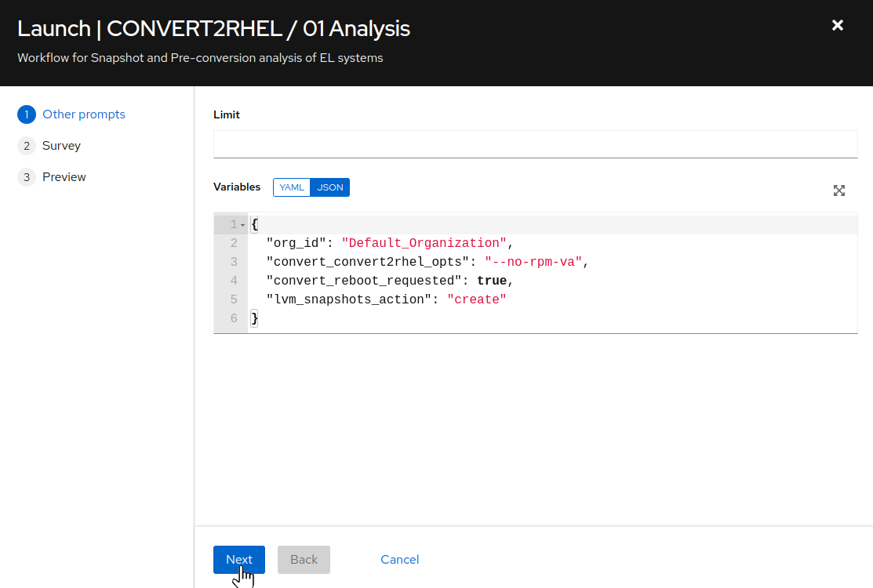Screen dimensions: 873x588
Task: Click the "Default_Organization" value
Action: [x=424, y=243]
